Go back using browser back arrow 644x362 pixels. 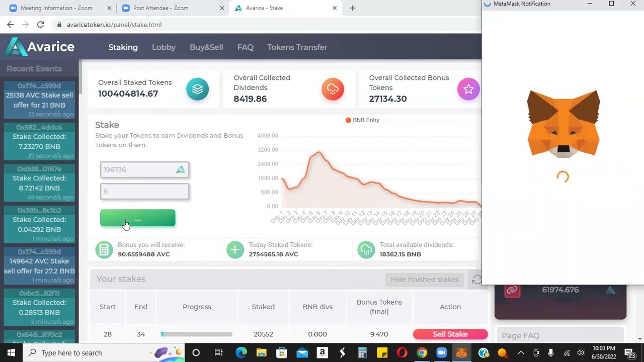pos(10,25)
